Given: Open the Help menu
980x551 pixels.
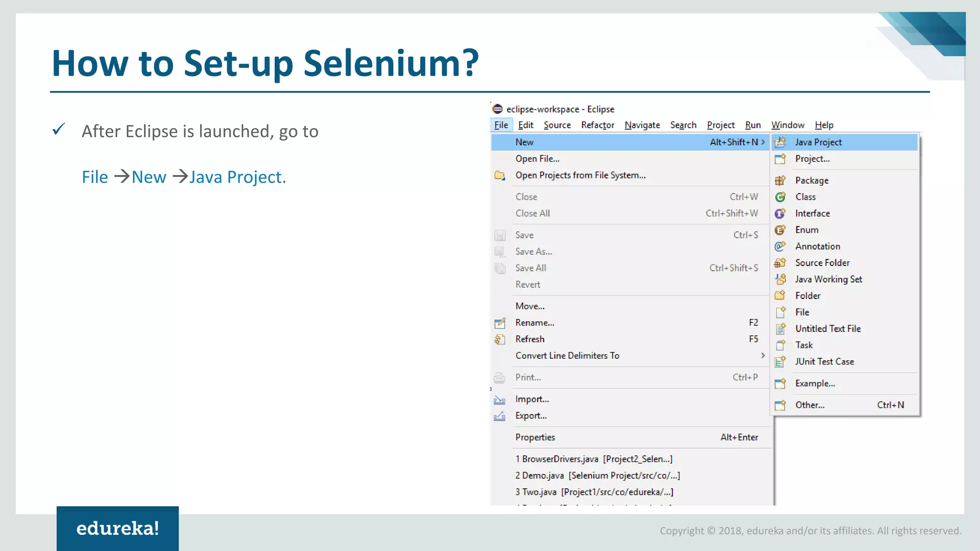Looking at the screenshot, I should (x=824, y=125).
